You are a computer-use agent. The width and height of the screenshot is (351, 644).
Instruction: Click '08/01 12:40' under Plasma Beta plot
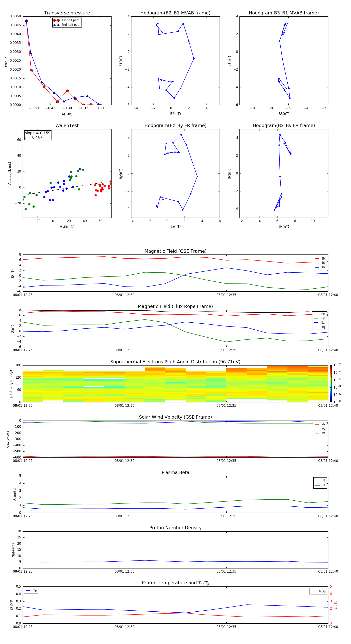328,516
